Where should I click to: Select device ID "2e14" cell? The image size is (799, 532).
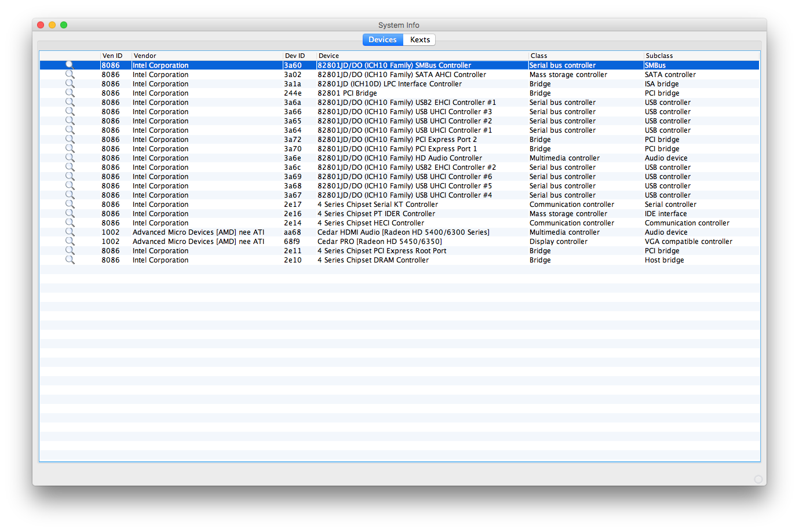point(293,223)
